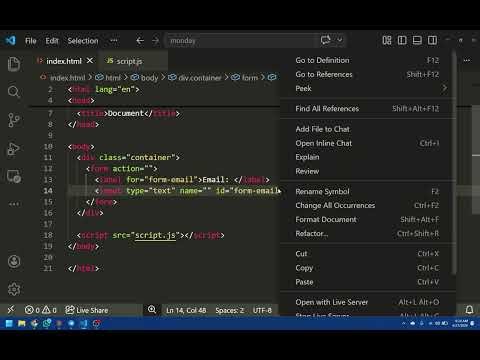Image resolution: width=480 pixels, height=360 pixels.
Task: Choose Change All Occurrences
Action: 367,205
